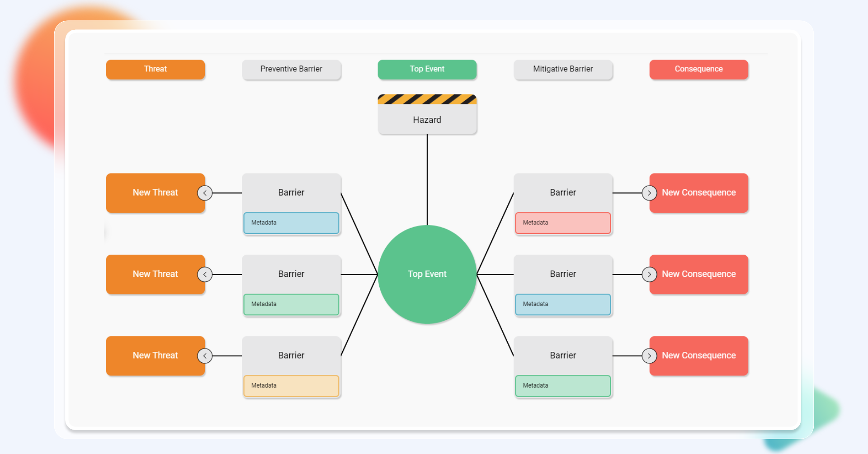Click the green Top Event legend swatch

click(x=427, y=69)
